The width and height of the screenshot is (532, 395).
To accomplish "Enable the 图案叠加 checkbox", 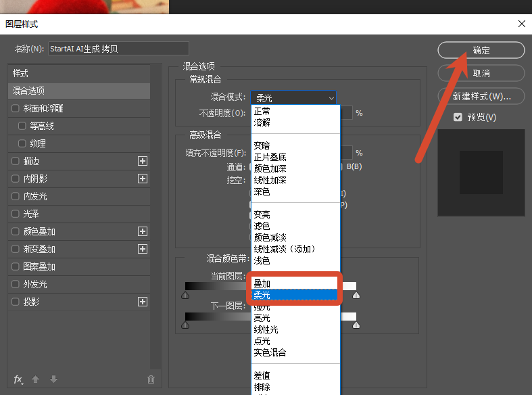I will pos(16,266).
